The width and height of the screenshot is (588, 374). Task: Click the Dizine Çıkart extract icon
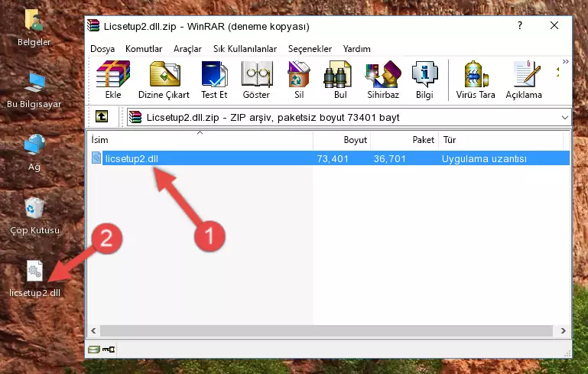tap(164, 80)
